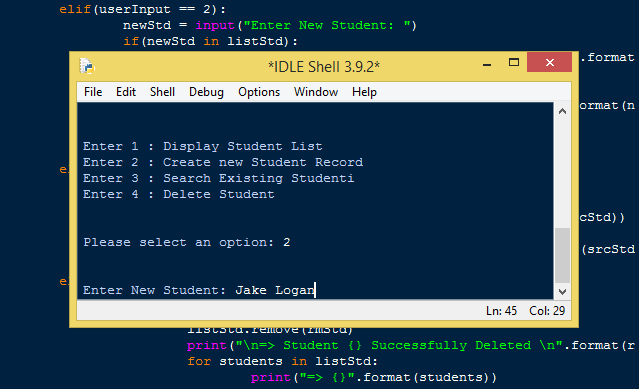Open the Edit menu
This screenshot has height=389, width=639.
[126, 92]
